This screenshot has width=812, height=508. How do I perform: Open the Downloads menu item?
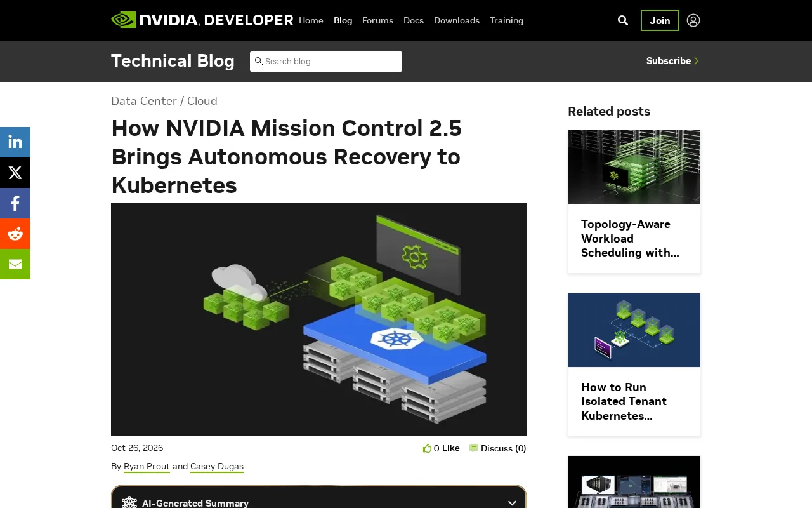[x=457, y=20]
